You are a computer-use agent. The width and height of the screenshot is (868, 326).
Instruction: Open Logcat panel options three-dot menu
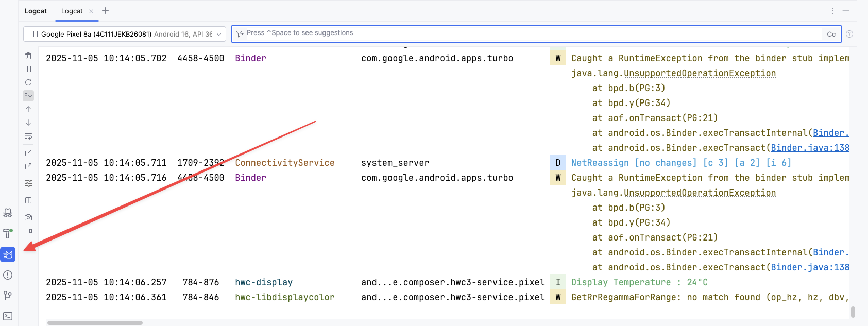coord(832,11)
